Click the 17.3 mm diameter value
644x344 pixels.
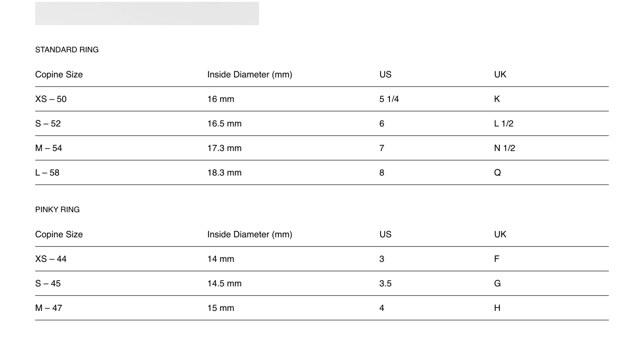224,148
